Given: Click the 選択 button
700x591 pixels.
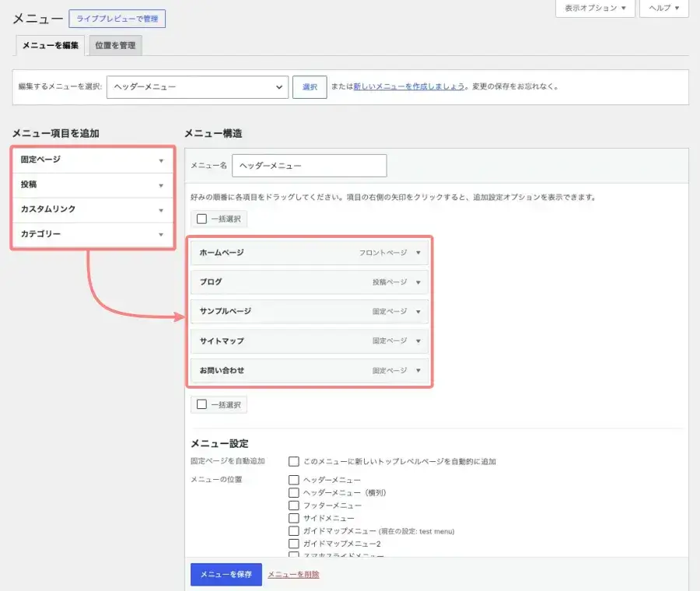Looking at the screenshot, I should pos(310,87).
